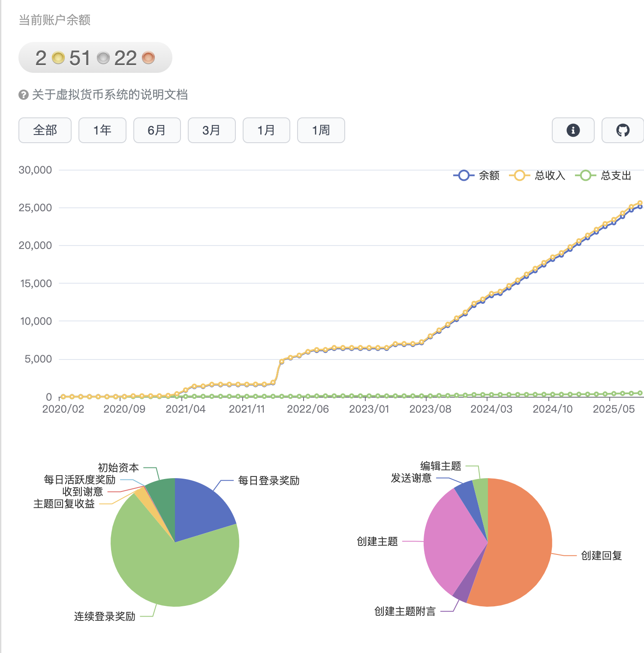Viewport: 644px width, 653px height.
Task: Click the question mark help icon
Action: point(24,95)
